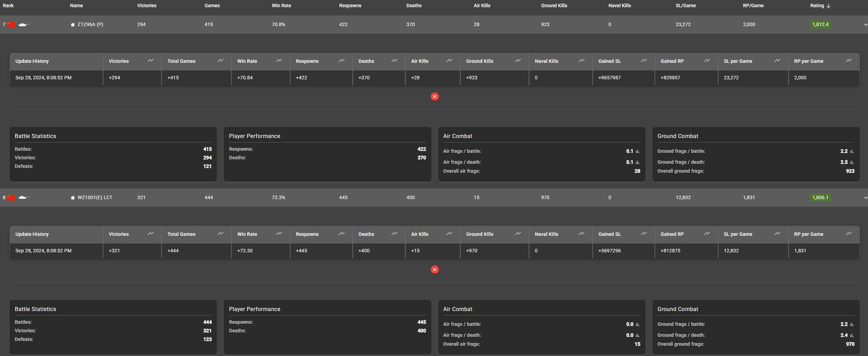This screenshot has width=868, height=356.
Task: Open SL per Game trend chart in ZTZ96A (P) history
Action: coord(777,60)
